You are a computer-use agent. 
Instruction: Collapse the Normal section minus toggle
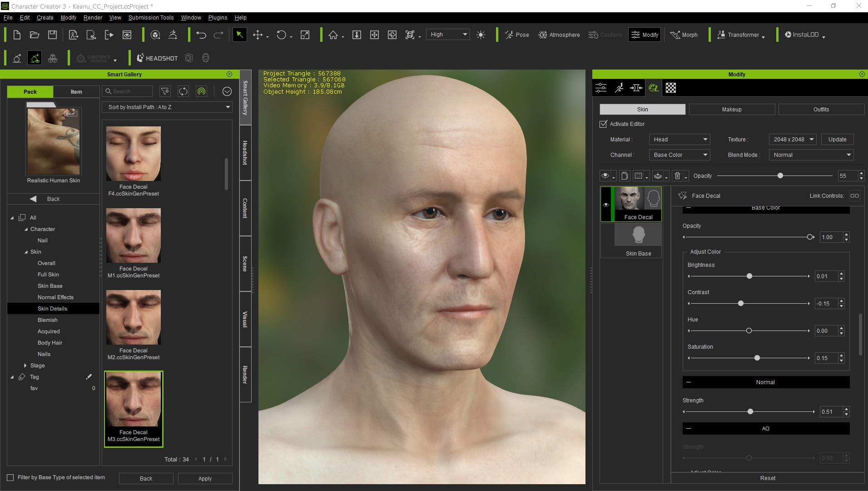click(x=689, y=382)
